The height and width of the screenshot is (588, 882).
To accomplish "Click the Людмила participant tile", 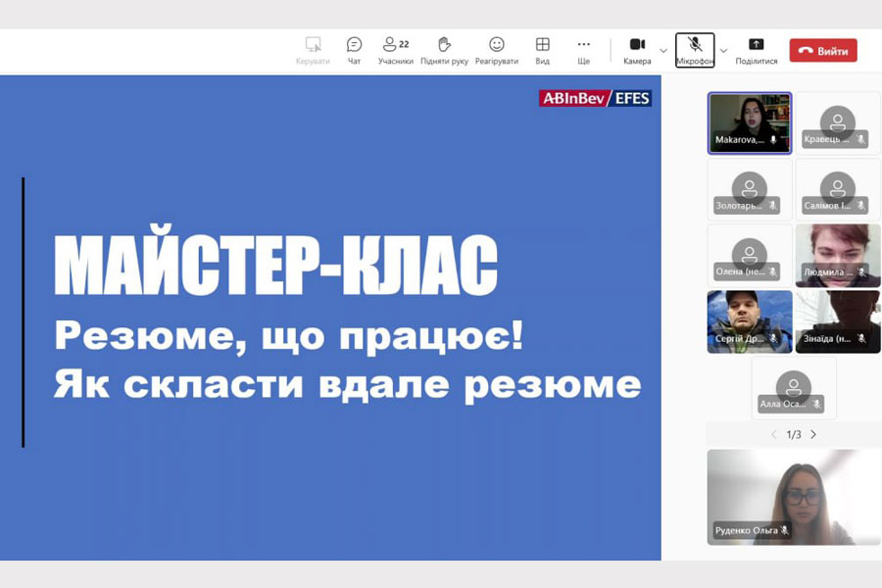I will coord(837,256).
